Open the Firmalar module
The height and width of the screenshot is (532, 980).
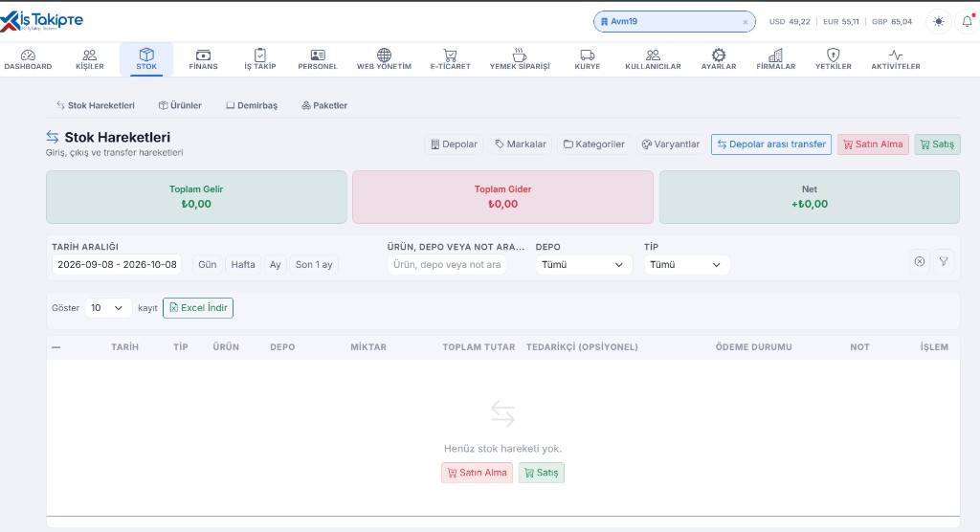pyautogui.click(x=775, y=59)
